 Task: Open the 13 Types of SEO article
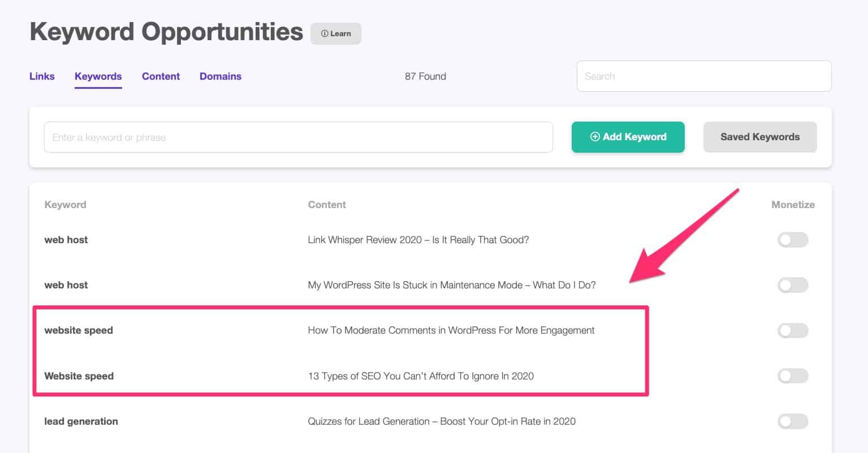[421, 376]
